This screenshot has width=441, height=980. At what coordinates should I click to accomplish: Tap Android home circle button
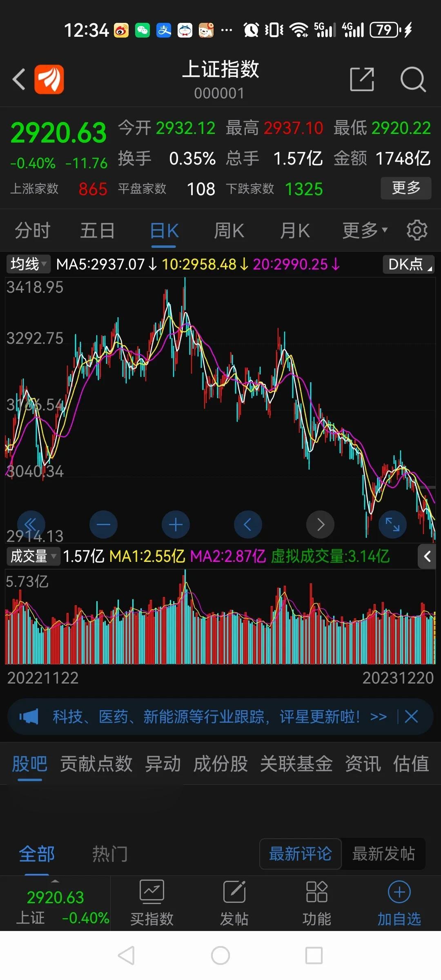220,955
